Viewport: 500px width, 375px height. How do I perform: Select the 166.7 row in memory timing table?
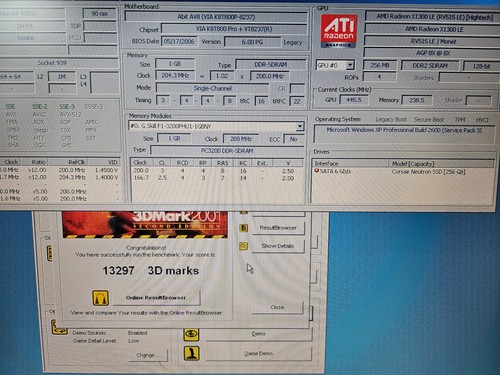(x=217, y=178)
